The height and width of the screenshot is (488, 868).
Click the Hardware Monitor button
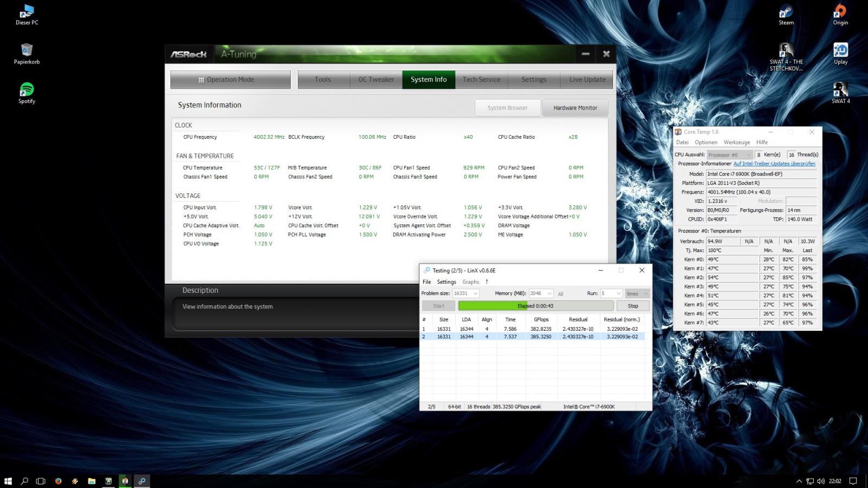pos(575,108)
